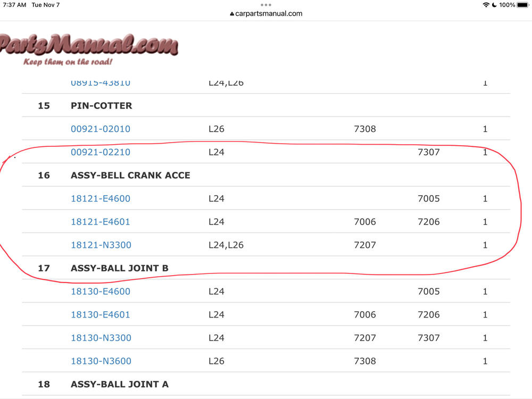The width and height of the screenshot is (532, 399).
Task: Open ball joint part 18130-E4601
Action: pyautogui.click(x=101, y=314)
